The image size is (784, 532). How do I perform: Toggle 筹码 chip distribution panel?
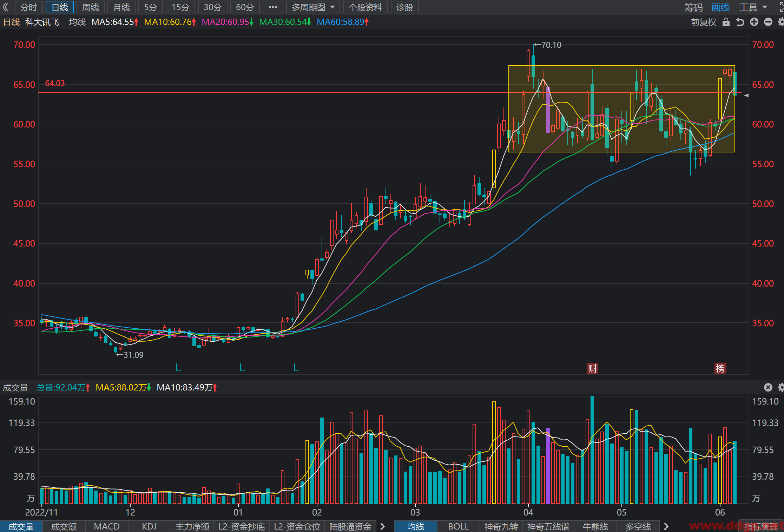point(693,7)
